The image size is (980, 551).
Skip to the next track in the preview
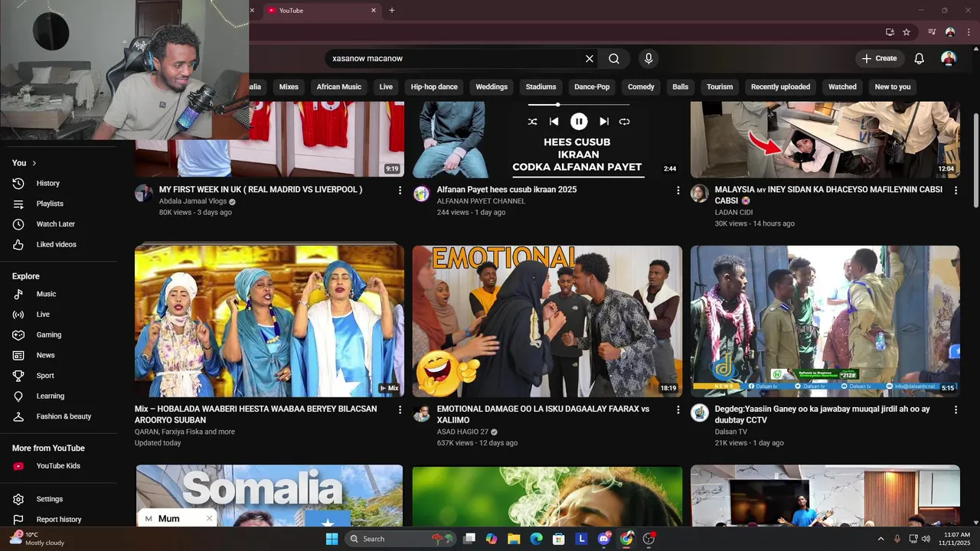(604, 122)
